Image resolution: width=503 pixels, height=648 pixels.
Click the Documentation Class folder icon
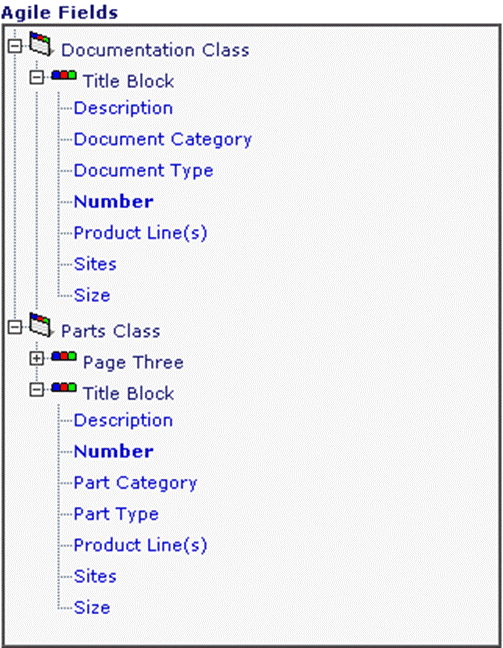(x=42, y=44)
